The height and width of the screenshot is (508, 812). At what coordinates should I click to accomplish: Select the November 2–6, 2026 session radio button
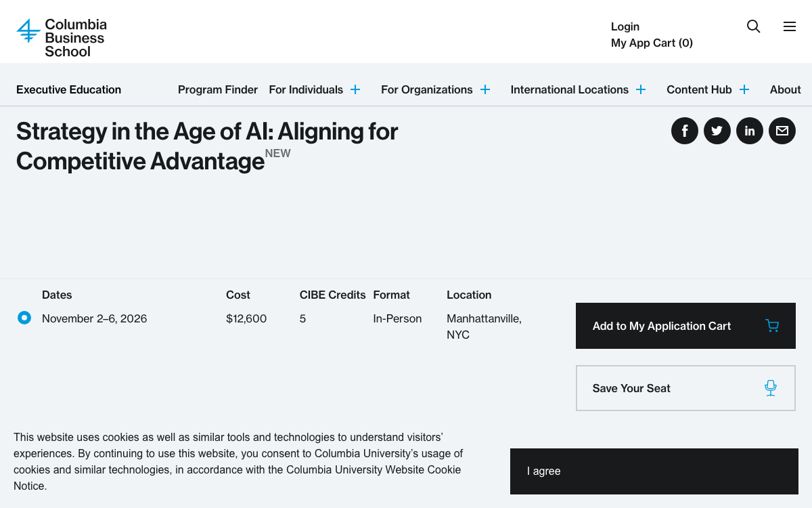(x=24, y=318)
